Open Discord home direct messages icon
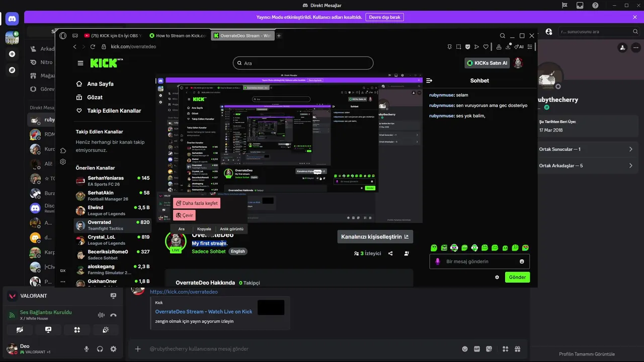 click(x=12, y=19)
